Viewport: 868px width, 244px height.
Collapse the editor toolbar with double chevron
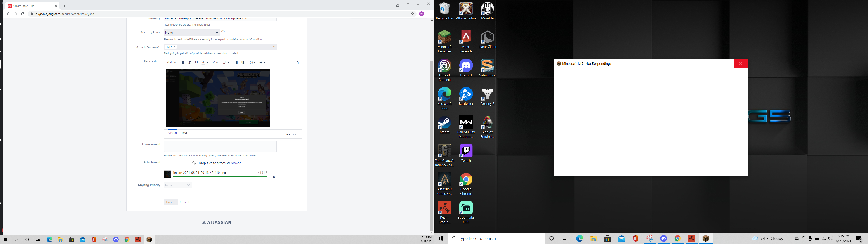point(297,63)
